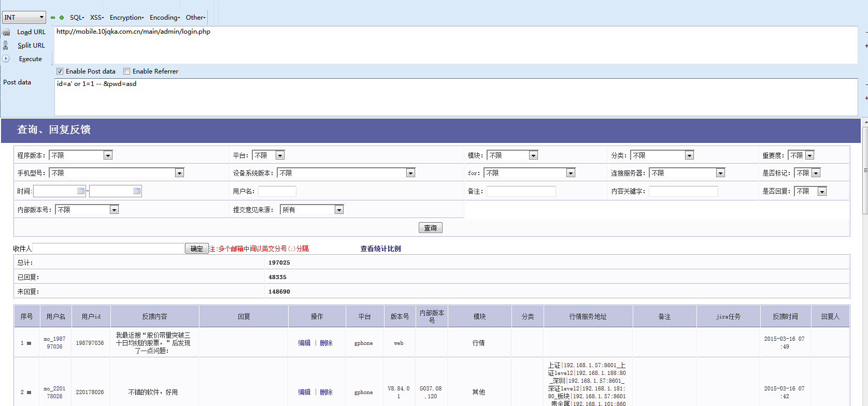
Task: Toggle Enable Referrer checkbox
Action: coord(126,71)
